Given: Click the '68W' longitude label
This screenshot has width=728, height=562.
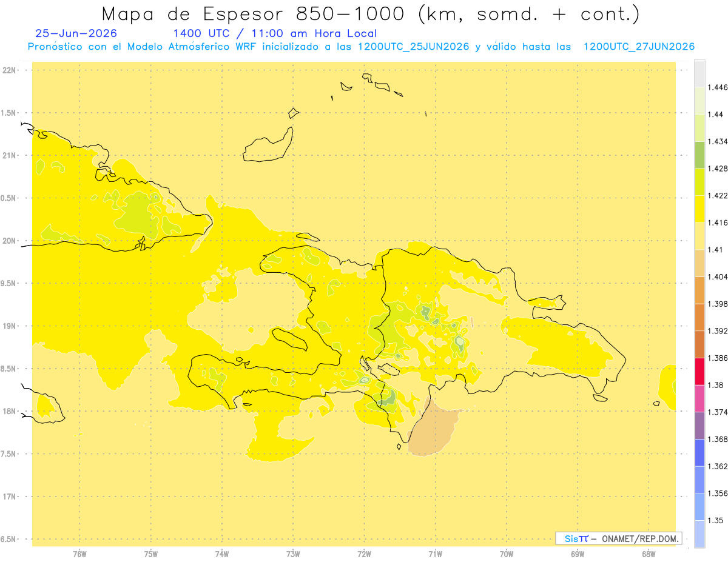Looking at the screenshot, I should pos(649,554).
